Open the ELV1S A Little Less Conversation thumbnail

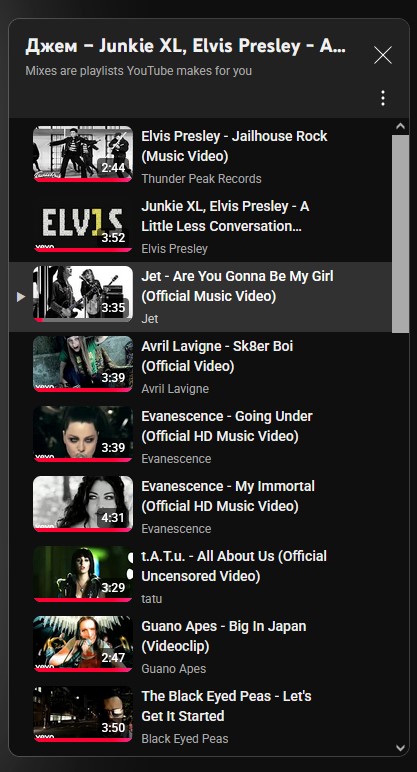click(x=83, y=224)
